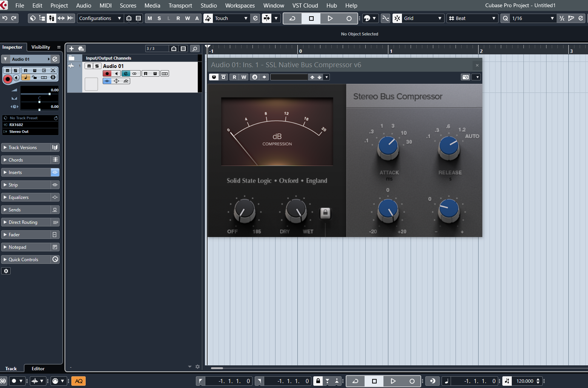
Task: Toggle Solo on Audio 01 track
Action: coord(97,66)
